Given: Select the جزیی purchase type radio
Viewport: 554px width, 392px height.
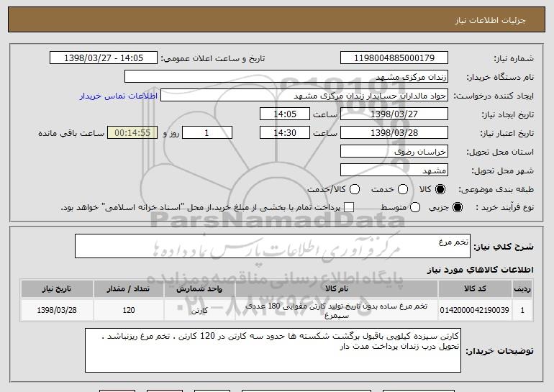Looking at the screenshot, I should pyautogui.click(x=457, y=207).
